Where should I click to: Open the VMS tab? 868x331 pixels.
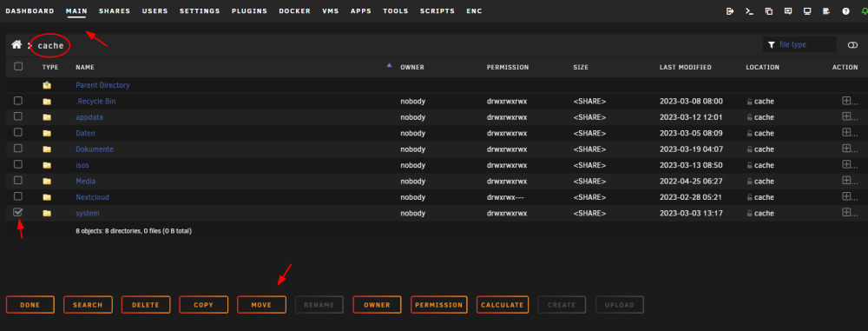(331, 11)
